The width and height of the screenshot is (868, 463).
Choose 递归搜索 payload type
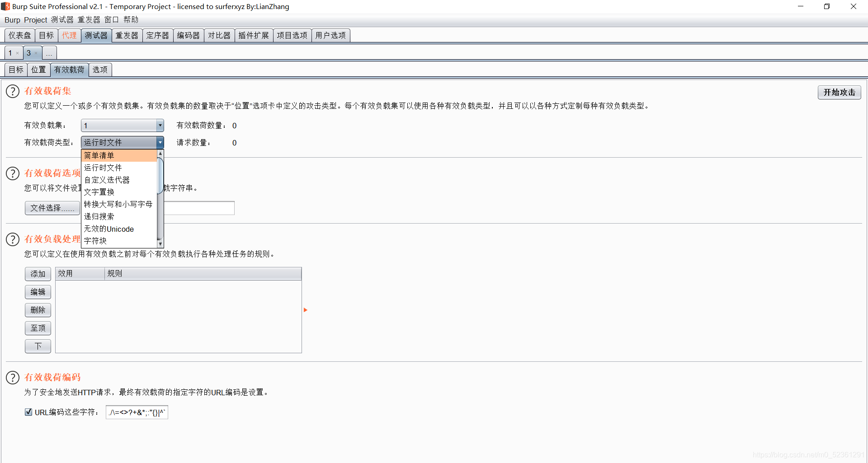(119, 216)
